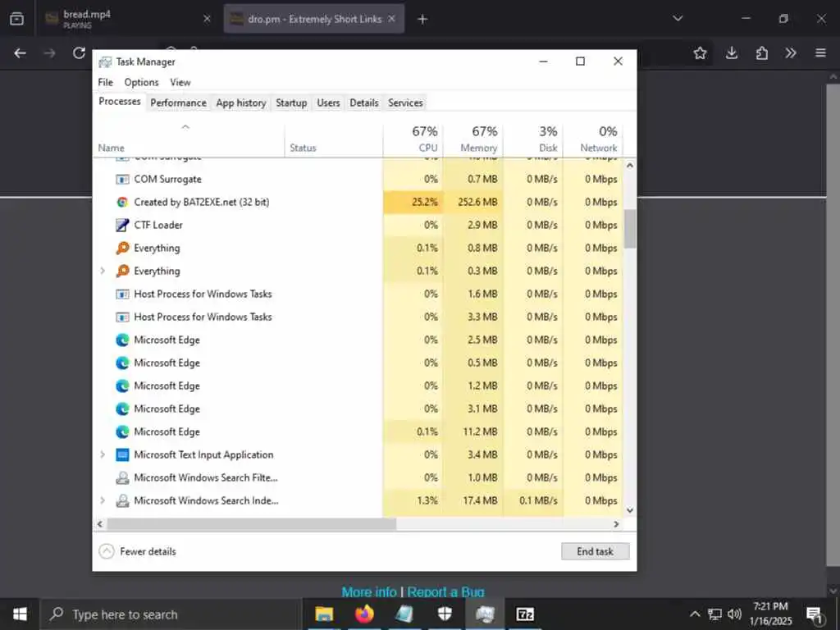
Task: Select the 11.2 MB Microsoft Edge row
Action: coord(358,431)
